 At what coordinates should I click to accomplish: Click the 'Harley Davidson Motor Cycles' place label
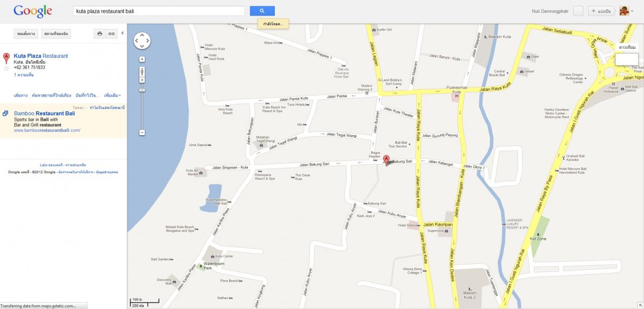556,113
